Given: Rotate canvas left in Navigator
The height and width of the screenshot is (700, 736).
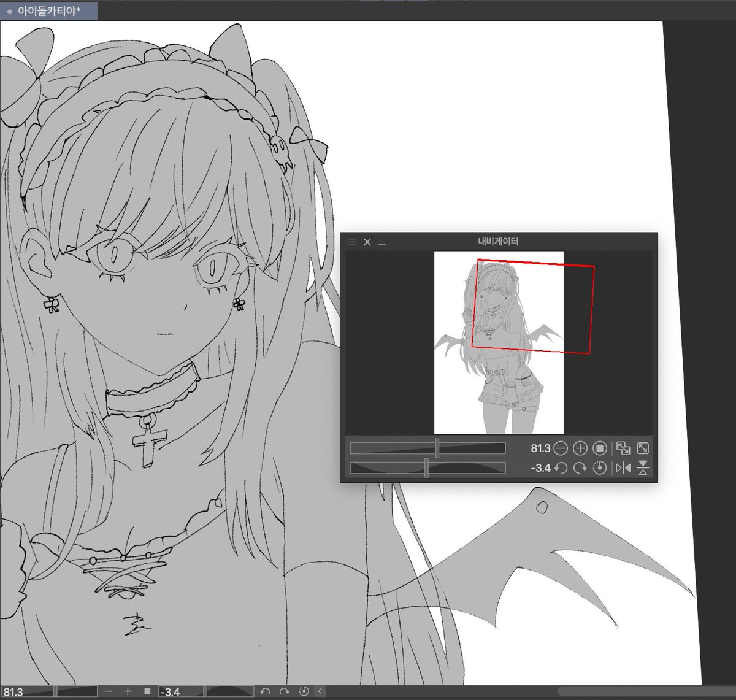Looking at the screenshot, I should 561,468.
